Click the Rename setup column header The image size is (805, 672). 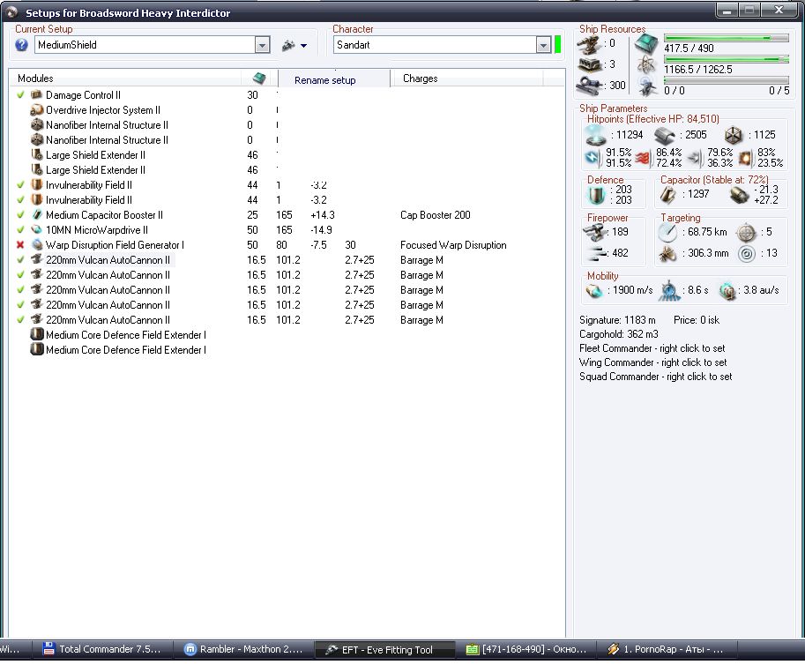click(x=333, y=79)
